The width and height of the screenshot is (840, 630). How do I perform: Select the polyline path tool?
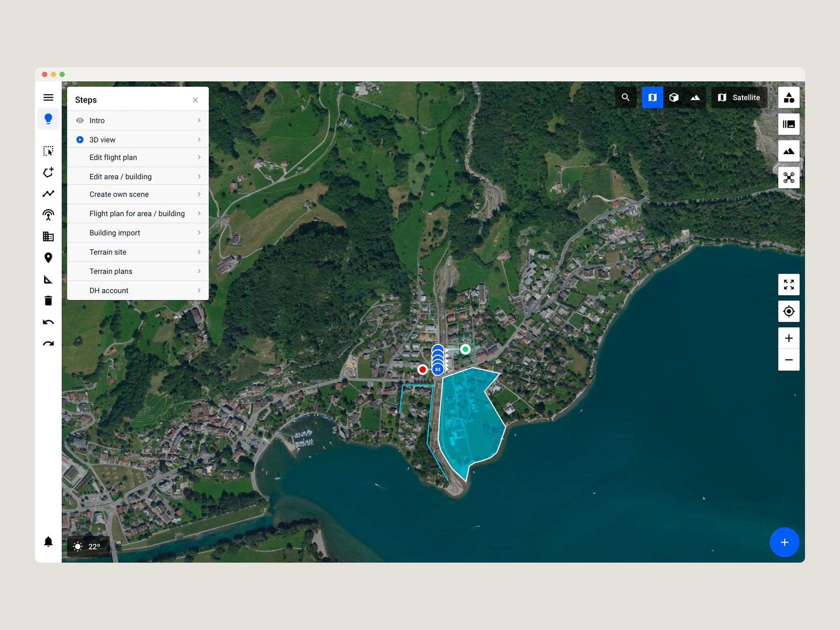click(x=48, y=194)
